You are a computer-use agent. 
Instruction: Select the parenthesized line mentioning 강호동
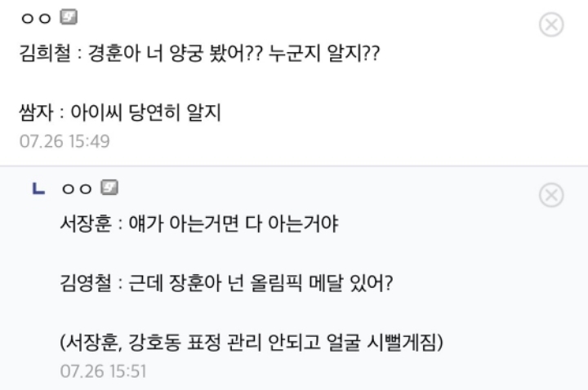(252, 342)
